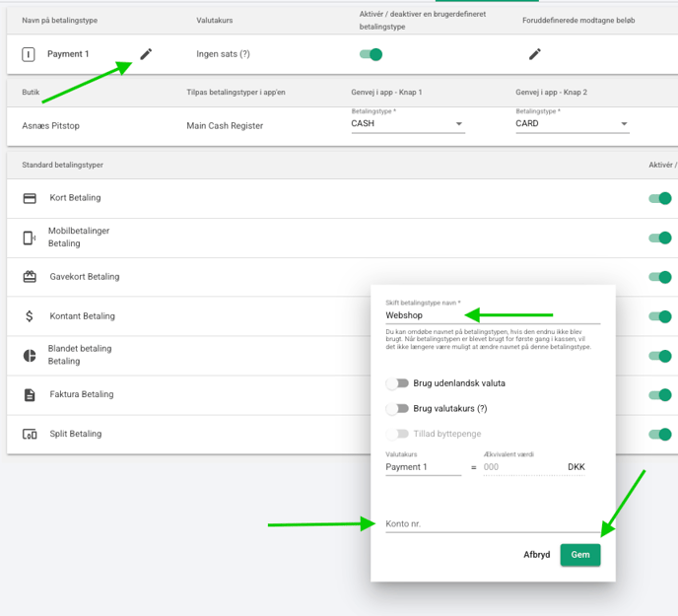The width and height of the screenshot is (678, 616).
Task: Click the Split Betaling icon
Action: [x=30, y=434]
